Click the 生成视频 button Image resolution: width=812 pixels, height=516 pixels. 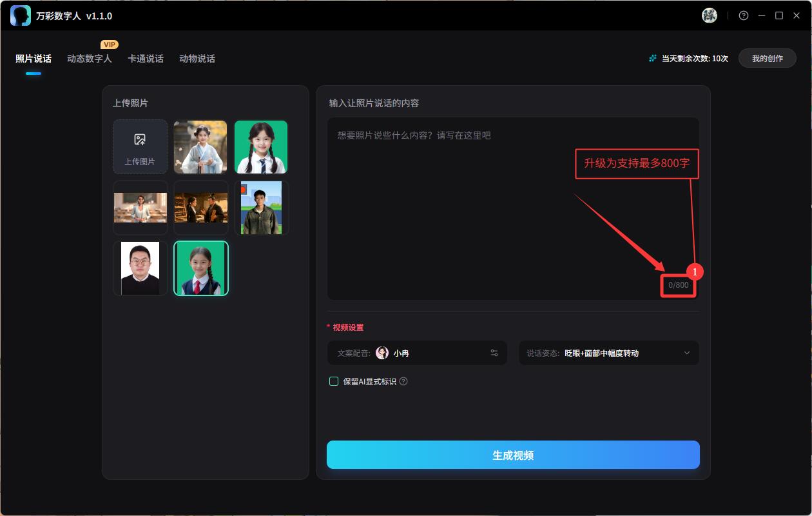click(x=513, y=455)
